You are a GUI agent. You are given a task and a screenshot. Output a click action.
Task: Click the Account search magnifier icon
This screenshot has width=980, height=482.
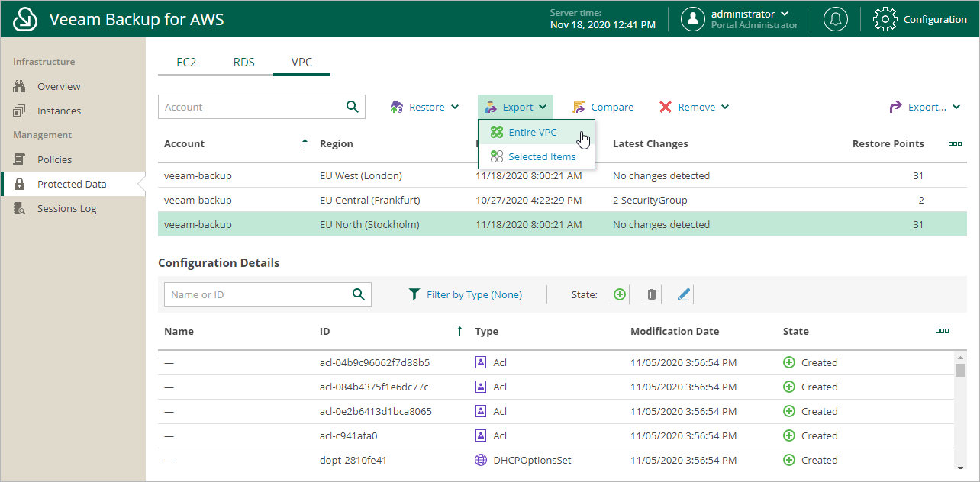(x=353, y=107)
